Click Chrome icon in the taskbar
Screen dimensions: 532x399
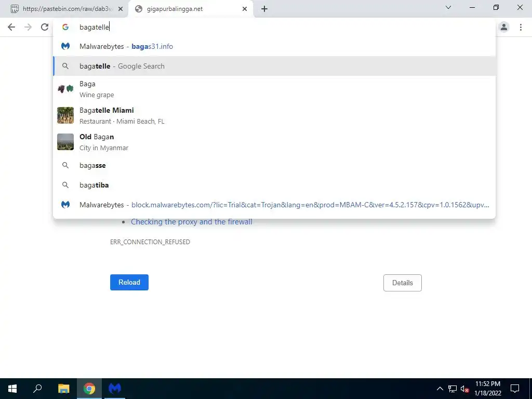89,389
